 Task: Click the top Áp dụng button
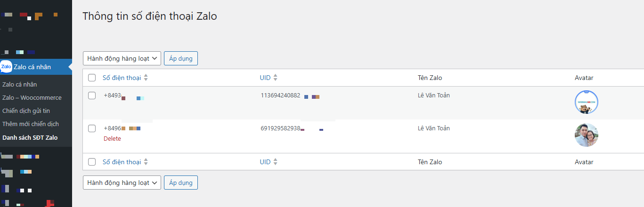(x=181, y=58)
